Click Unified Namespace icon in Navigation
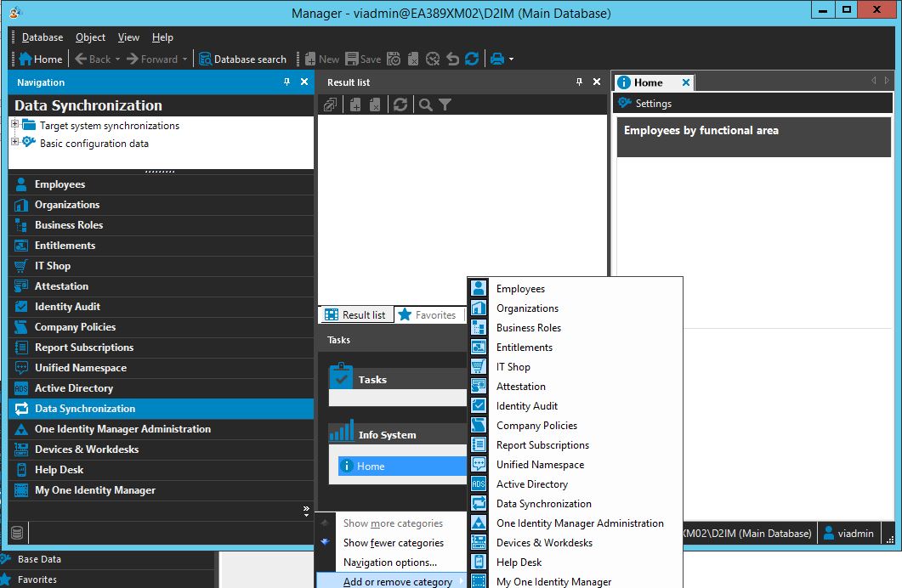The image size is (902, 588). pyautogui.click(x=21, y=368)
